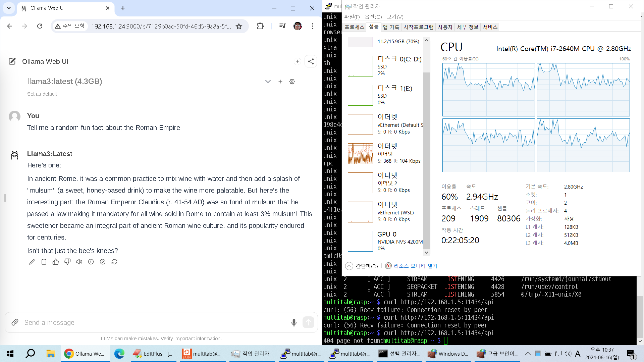Click the performance list scrollbar down arrow
The width and height of the screenshot is (644, 362).
pos(427,252)
